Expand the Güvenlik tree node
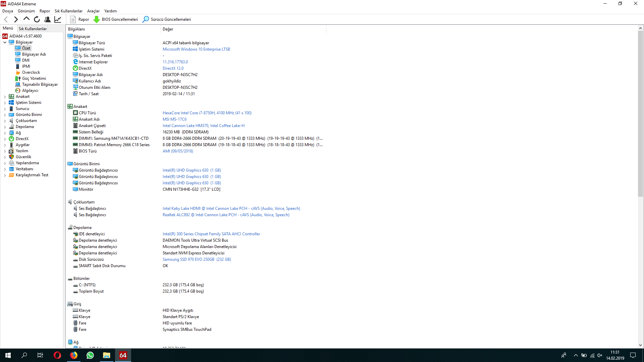This screenshot has height=362, width=644. tap(5, 157)
